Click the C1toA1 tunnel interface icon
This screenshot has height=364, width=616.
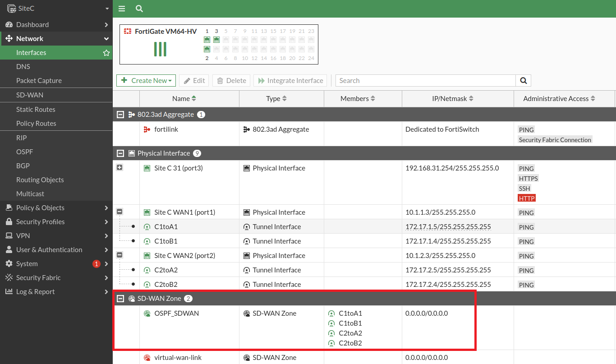coord(147,227)
